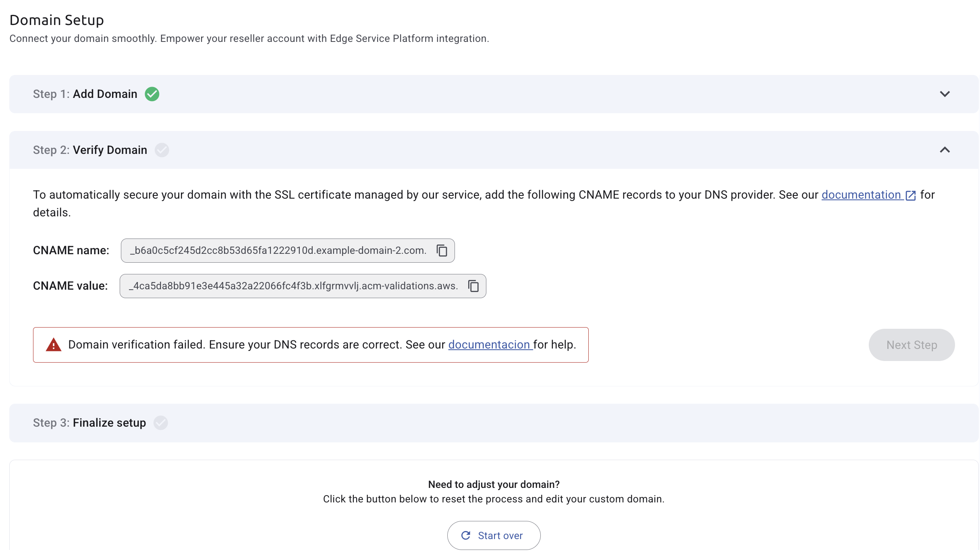The width and height of the screenshot is (980, 556).
Task: Click the grey status check beside Finalize setup
Action: 161,423
